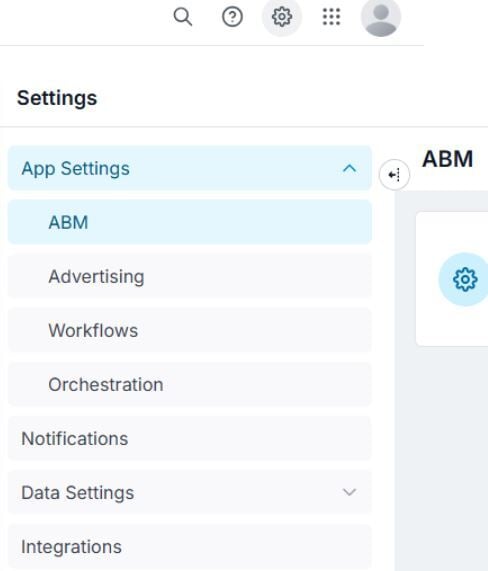Collapse App Settings with the up chevron
The image size is (488, 571).
coord(350,169)
